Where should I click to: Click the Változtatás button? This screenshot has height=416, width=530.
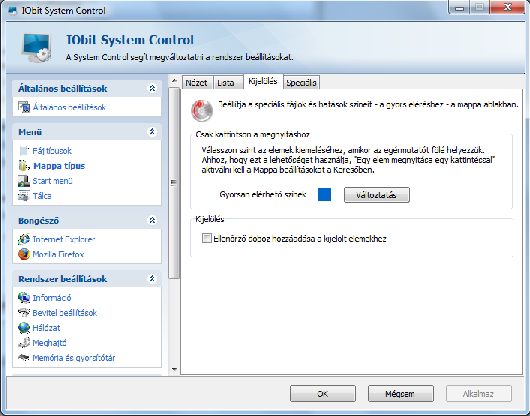377,195
